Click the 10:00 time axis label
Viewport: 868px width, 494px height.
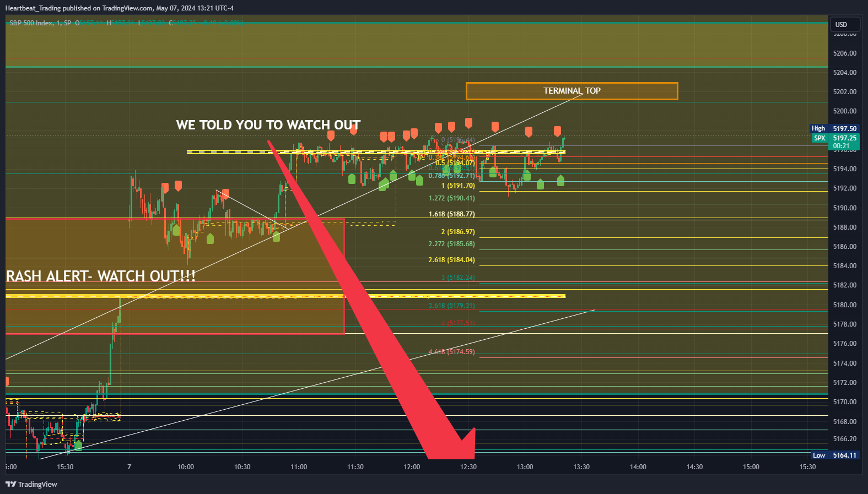pos(186,467)
